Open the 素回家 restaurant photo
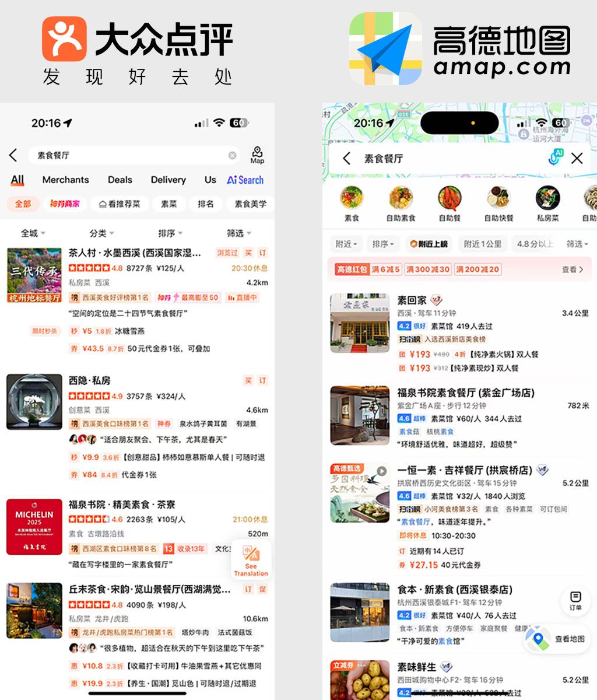The image size is (597, 700). pos(360,323)
